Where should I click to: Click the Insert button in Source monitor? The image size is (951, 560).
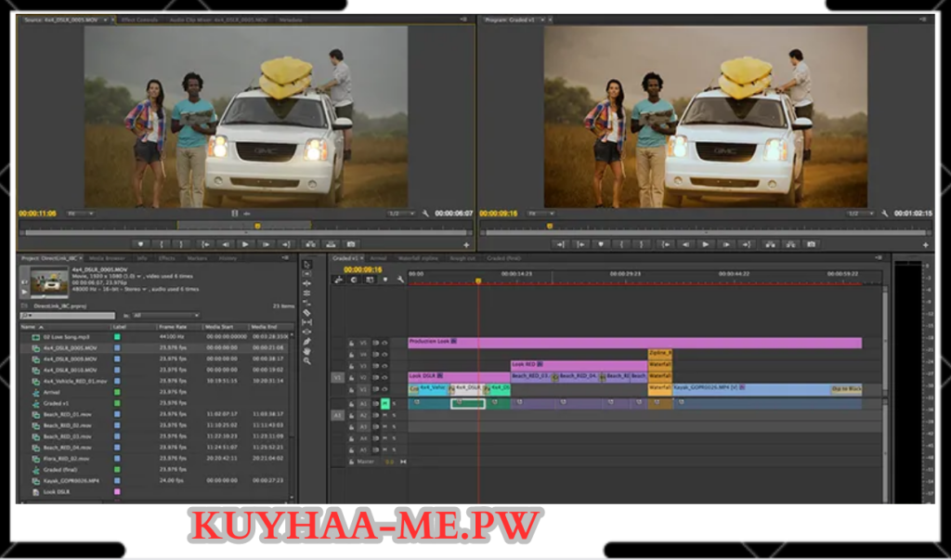310,244
